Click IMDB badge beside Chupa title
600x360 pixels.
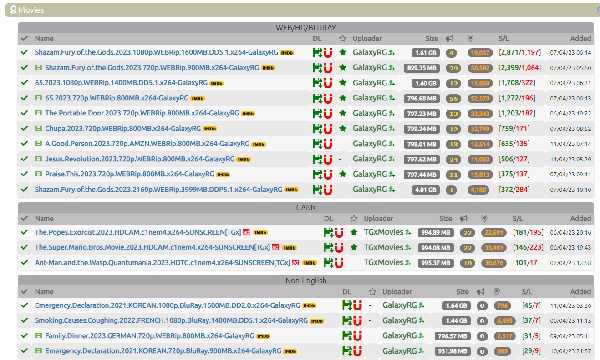210,129
